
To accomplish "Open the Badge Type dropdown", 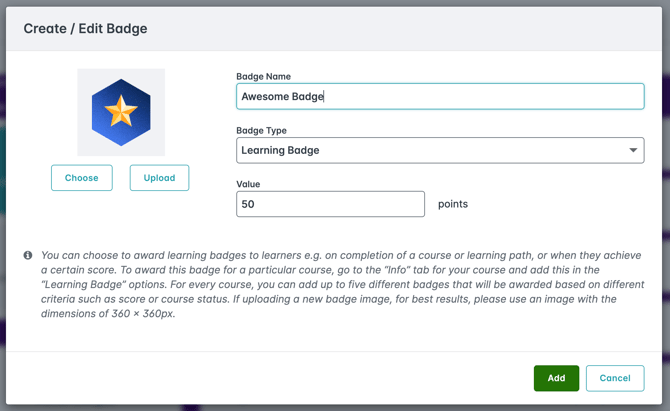I will pyautogui.click(x=440, y=150).
